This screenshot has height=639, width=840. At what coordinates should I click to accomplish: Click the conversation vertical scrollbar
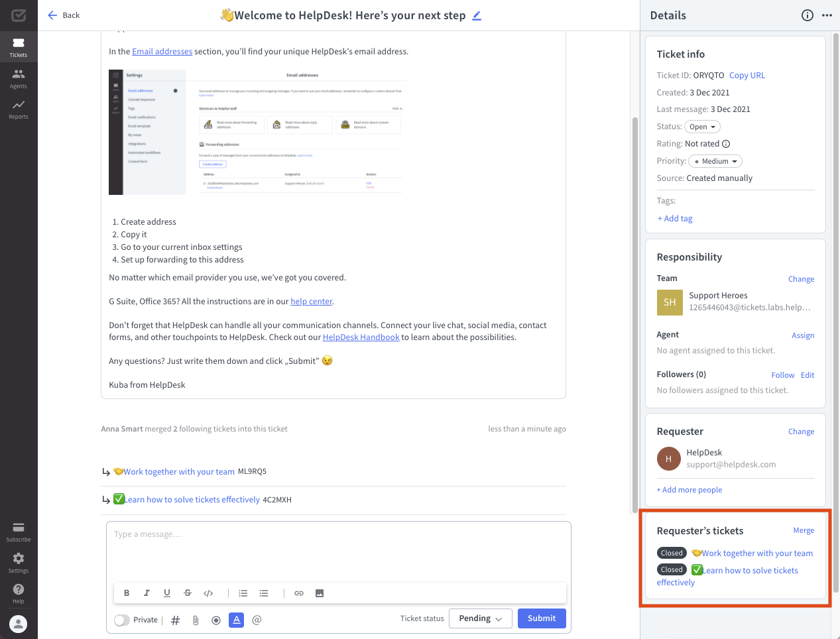pyautogui.click(x=635, y=315)
